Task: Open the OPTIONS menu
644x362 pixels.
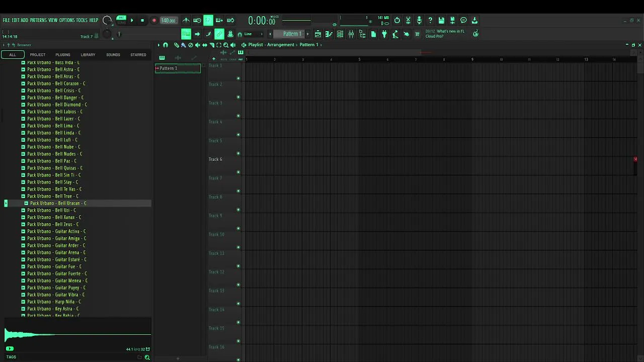Action: [67, 20]
